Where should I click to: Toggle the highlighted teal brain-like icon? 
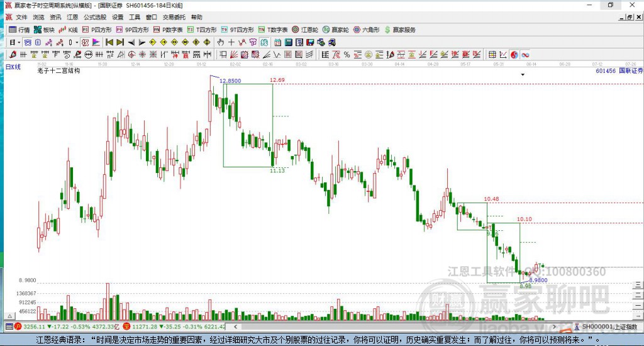(x=264, y=42)
